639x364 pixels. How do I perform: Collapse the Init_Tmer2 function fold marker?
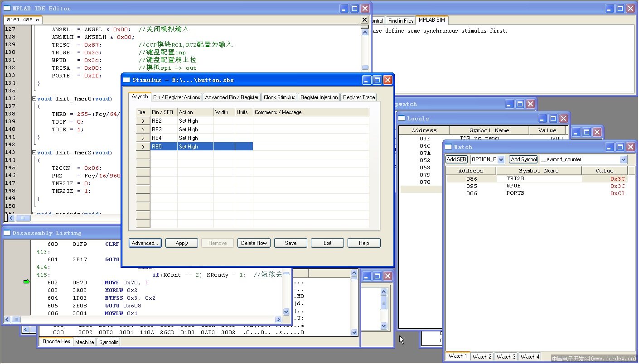coord(34,153)
